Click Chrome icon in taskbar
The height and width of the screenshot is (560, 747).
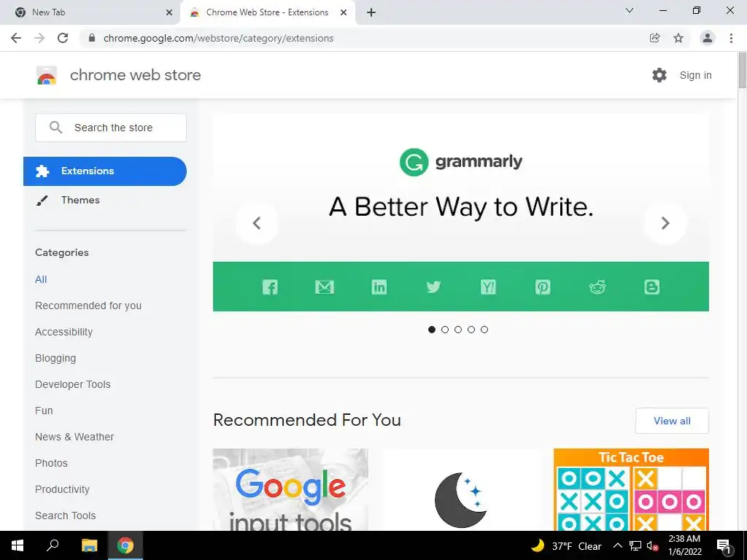pyautogui.click(x=125, y=545)
